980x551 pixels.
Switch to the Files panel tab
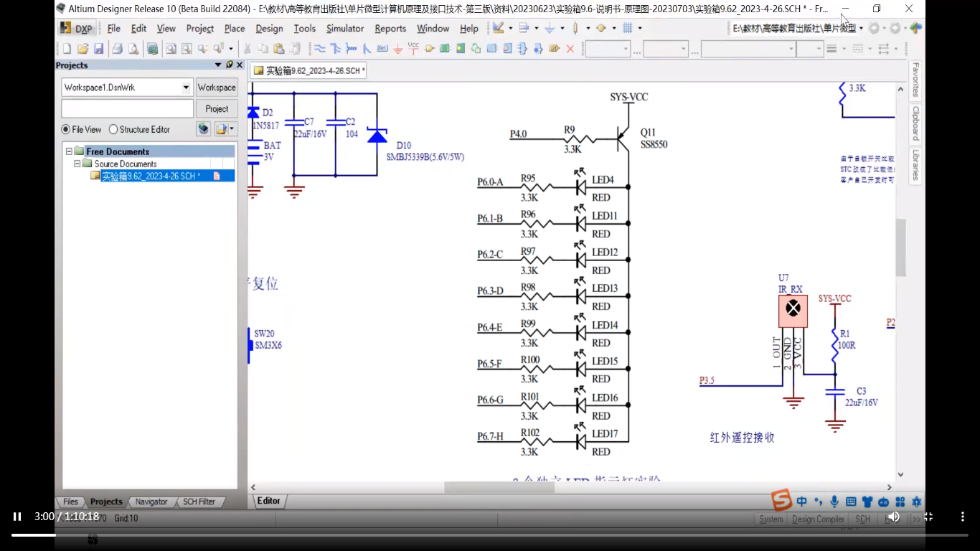tap(70, 501)
